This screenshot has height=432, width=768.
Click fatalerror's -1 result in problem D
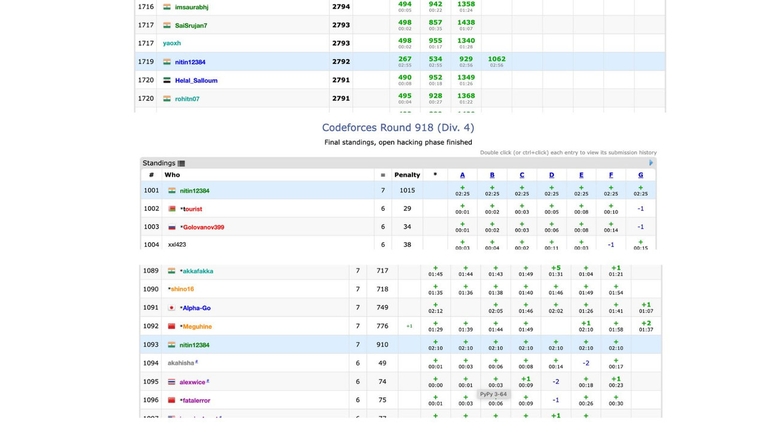(x=556, y=400)
